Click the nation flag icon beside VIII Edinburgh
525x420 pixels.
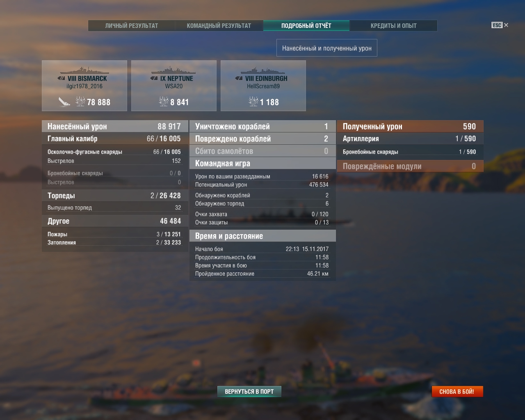pos(239,78)
